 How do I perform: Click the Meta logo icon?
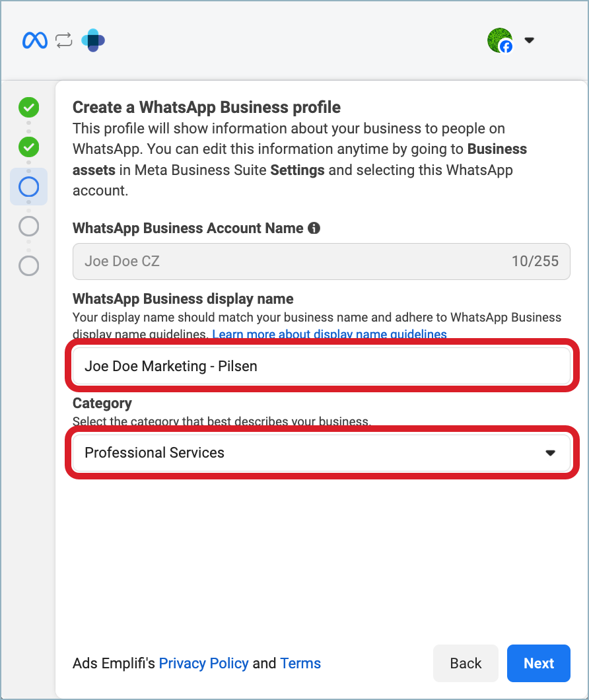(x=34, y=40)
